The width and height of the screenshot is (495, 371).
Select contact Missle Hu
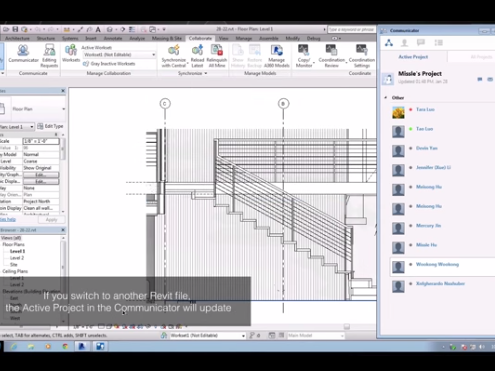click(x=426, y=245)
